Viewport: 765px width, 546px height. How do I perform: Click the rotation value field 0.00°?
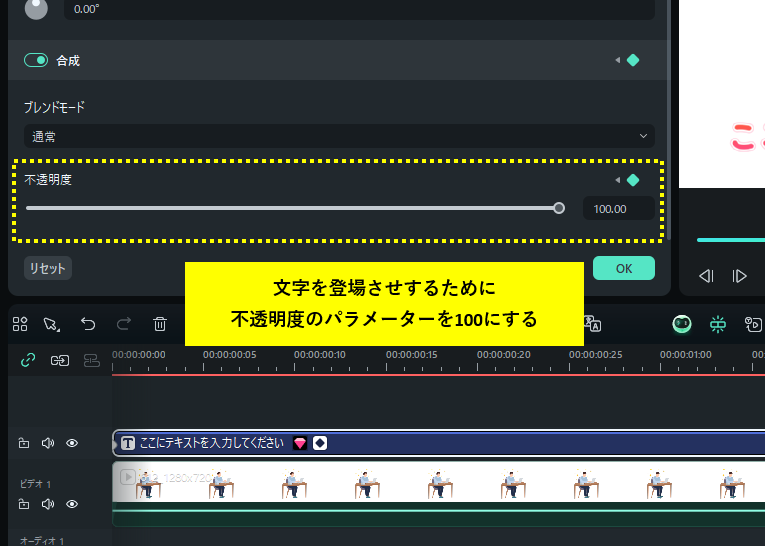[359, 9]
